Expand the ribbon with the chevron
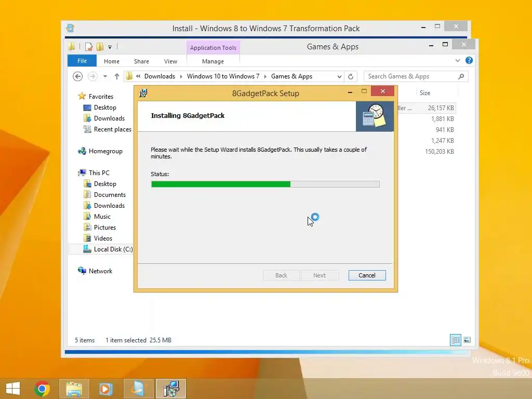The image size is (532, 399). point(457,60)
